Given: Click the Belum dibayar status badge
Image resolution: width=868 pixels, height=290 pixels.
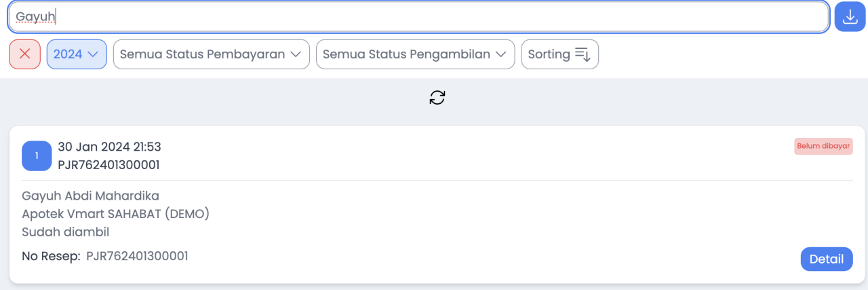Looking at the screenshot, I should (823, 146).
